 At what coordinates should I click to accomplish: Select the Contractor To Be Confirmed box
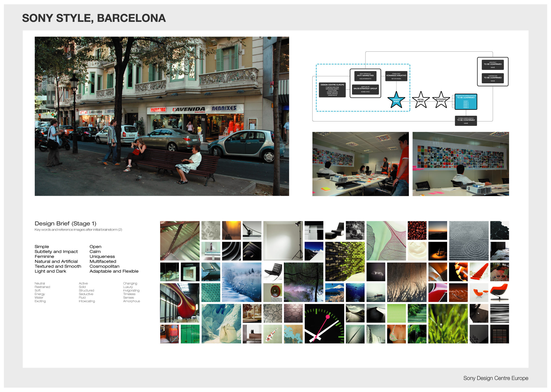pos(492,78)
